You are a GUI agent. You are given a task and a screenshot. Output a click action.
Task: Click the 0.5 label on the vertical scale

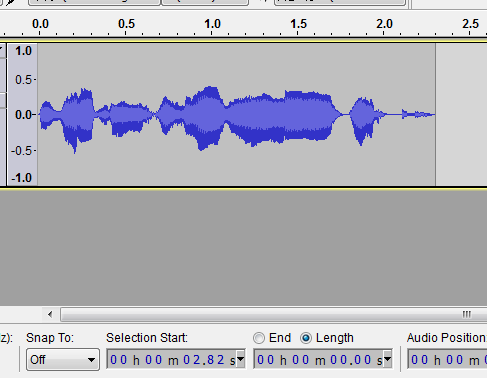click(24, 80)
